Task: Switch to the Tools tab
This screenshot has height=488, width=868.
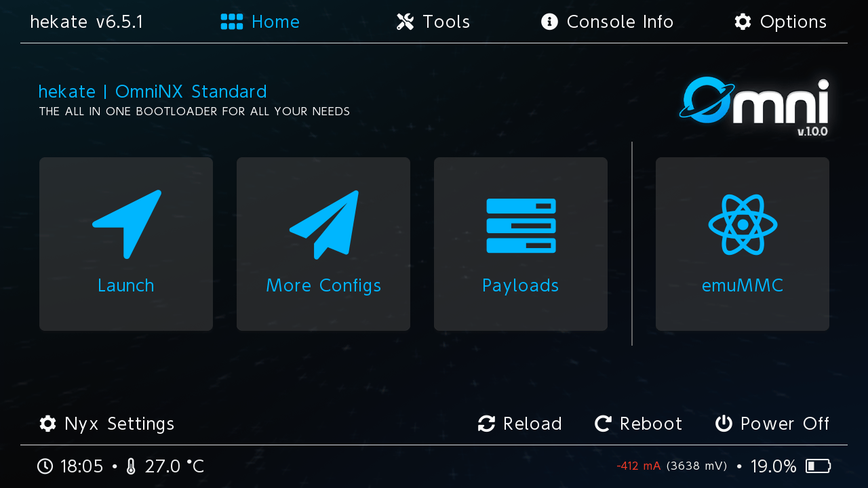Action: (433, 22)
